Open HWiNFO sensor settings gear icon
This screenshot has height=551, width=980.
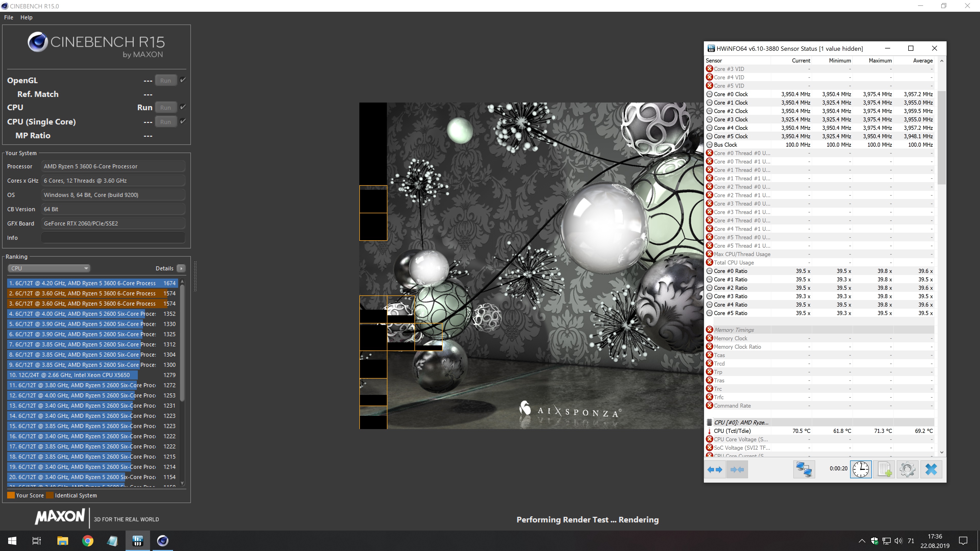click(907, 469)
